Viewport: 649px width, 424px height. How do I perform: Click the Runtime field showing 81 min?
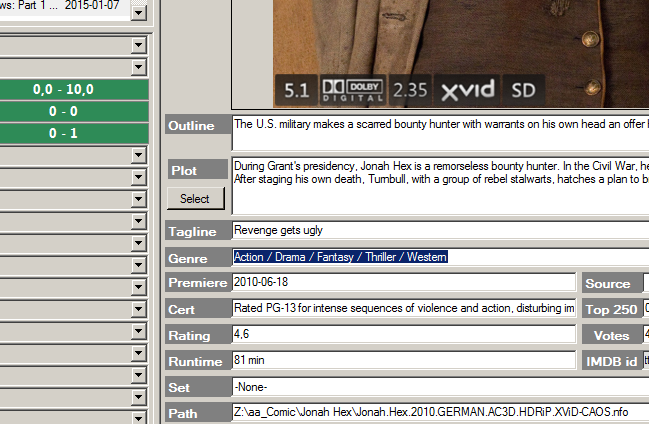tap(404, 360)
